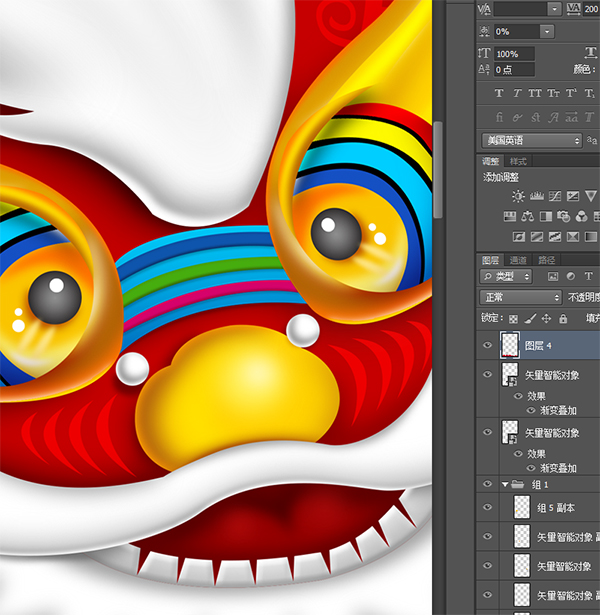Screen dimensions: 600x615
Task: Add a Brightness/Contrast adjustment (sun icon)
Action: click(x=518, y=196)
